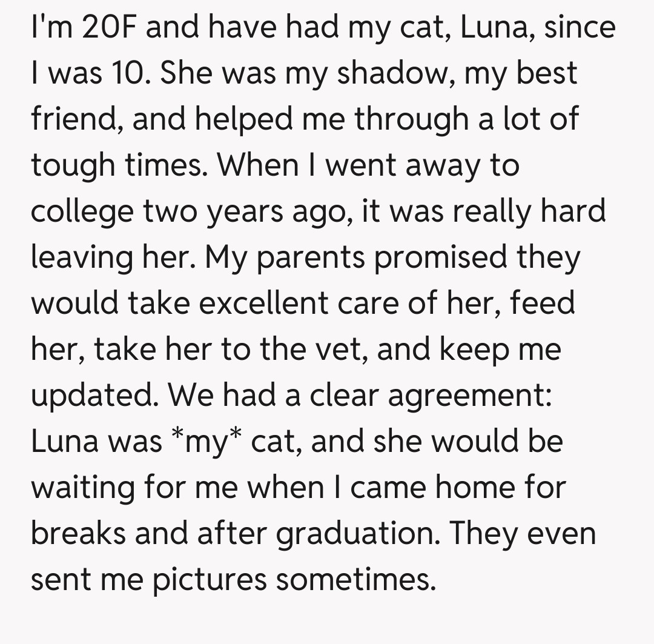
Task: Click the asterisk-emphasized word "*my*"
Action: coord(206,442)
